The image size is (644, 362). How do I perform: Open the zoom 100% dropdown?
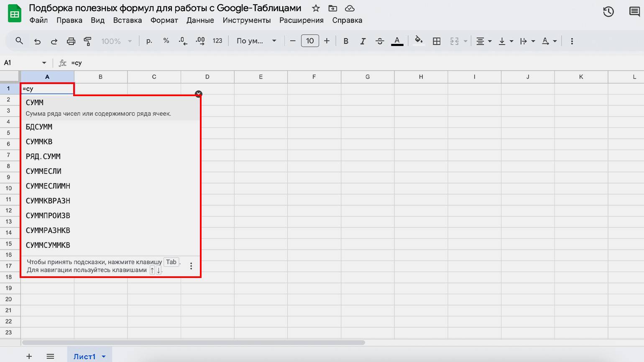(117, 41)
